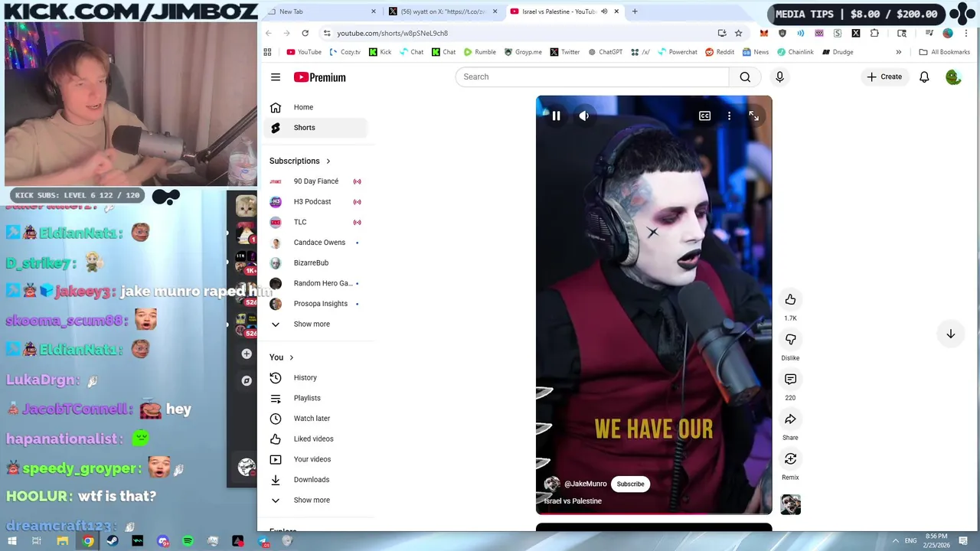Screen dimensions: 980x551
Task: Open the comments showing 220
Action: [x=790, y=379]
